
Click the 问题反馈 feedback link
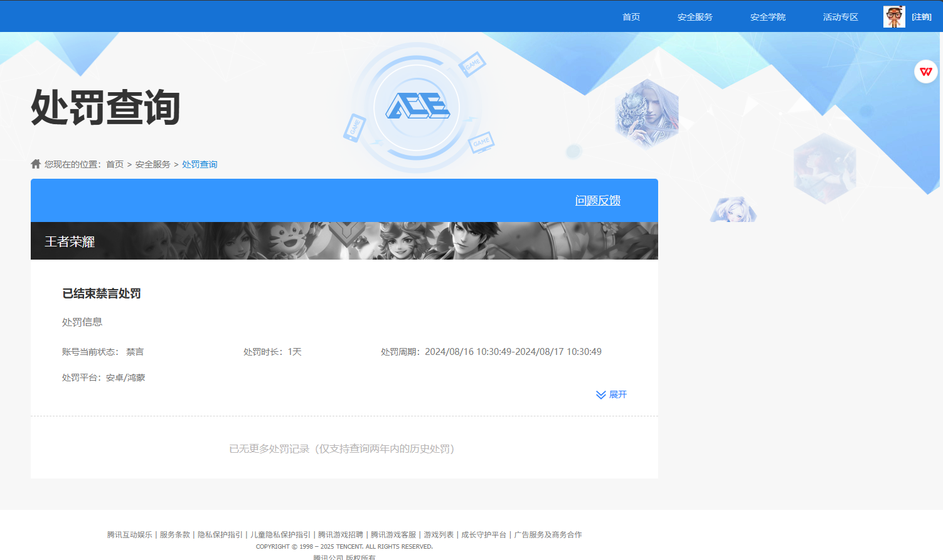click(x=597, y=200)
